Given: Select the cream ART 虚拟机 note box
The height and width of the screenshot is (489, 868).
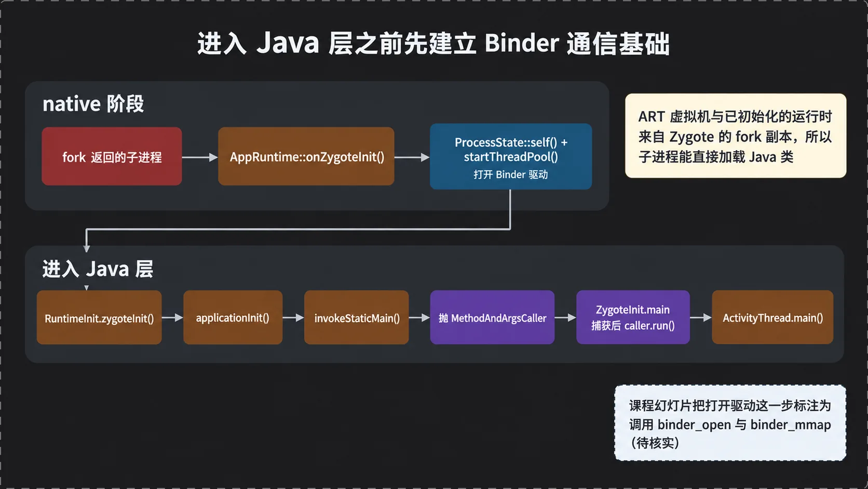Looking at the screenshot, I should tap(736, 136).
